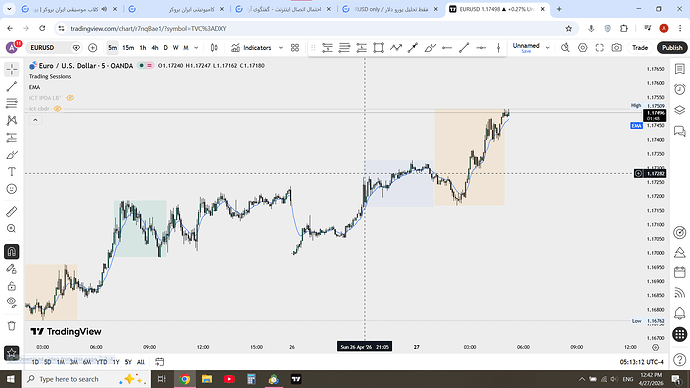This screenshot has width=690, height=388.
Task: Open the notifications bell icon
Action: coord(680,313)
